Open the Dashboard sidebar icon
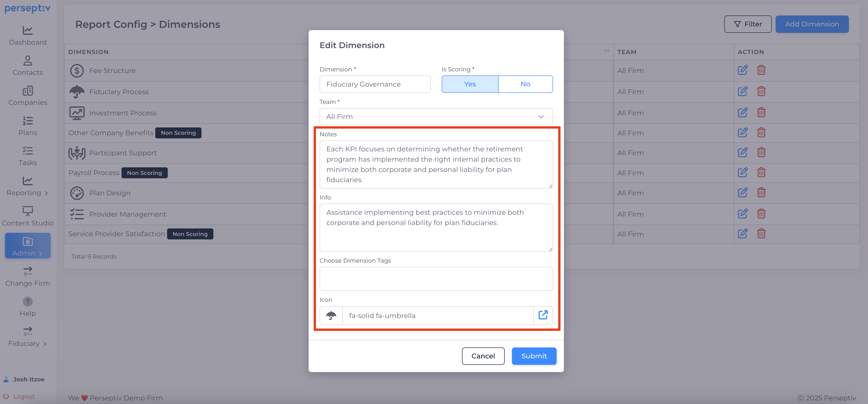This screenshot has width=868, height=404. [28, 31]
